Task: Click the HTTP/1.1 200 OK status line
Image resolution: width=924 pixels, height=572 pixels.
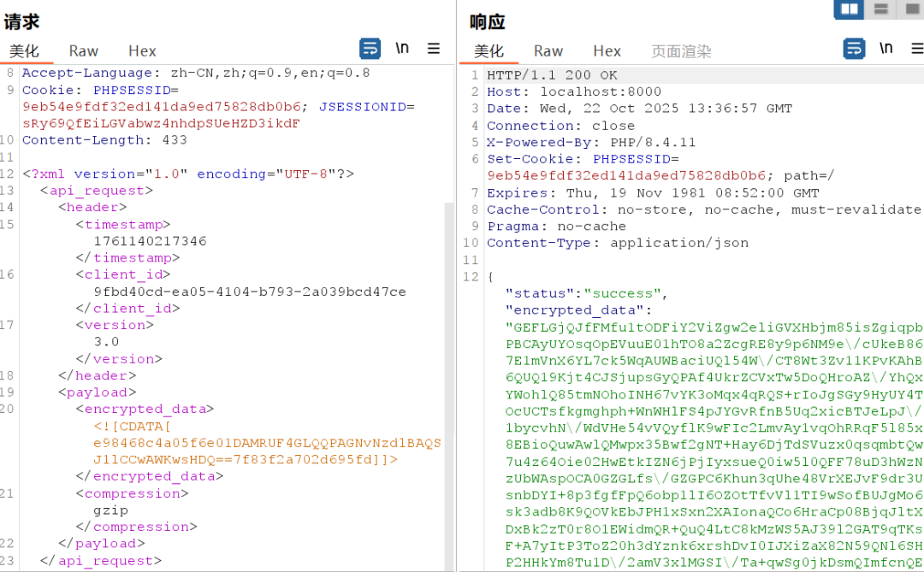Action: point(552,75)
